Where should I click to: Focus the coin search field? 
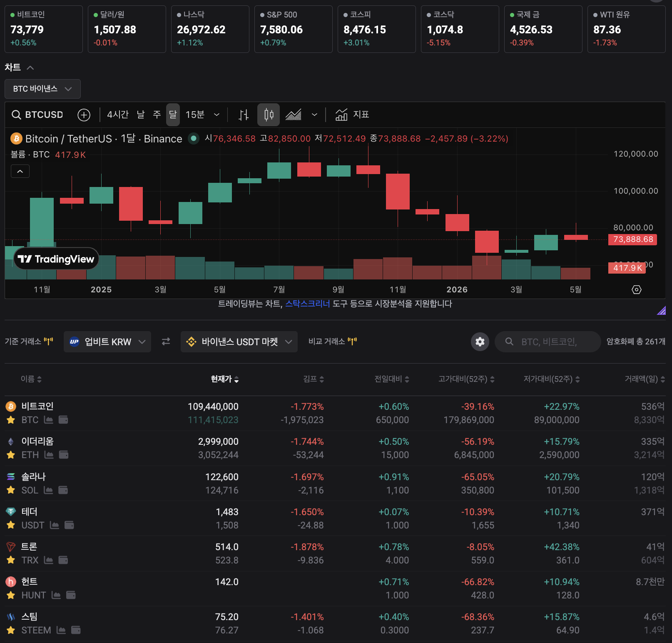548,341
